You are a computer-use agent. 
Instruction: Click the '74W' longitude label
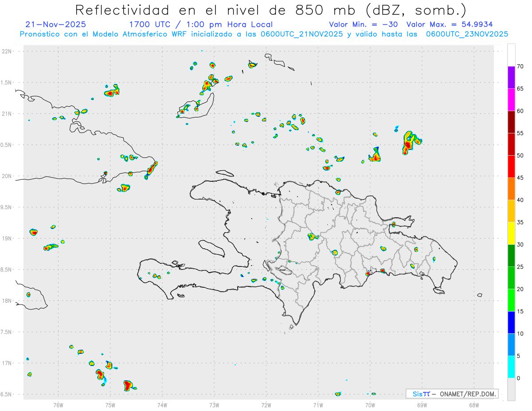[162, 405]
